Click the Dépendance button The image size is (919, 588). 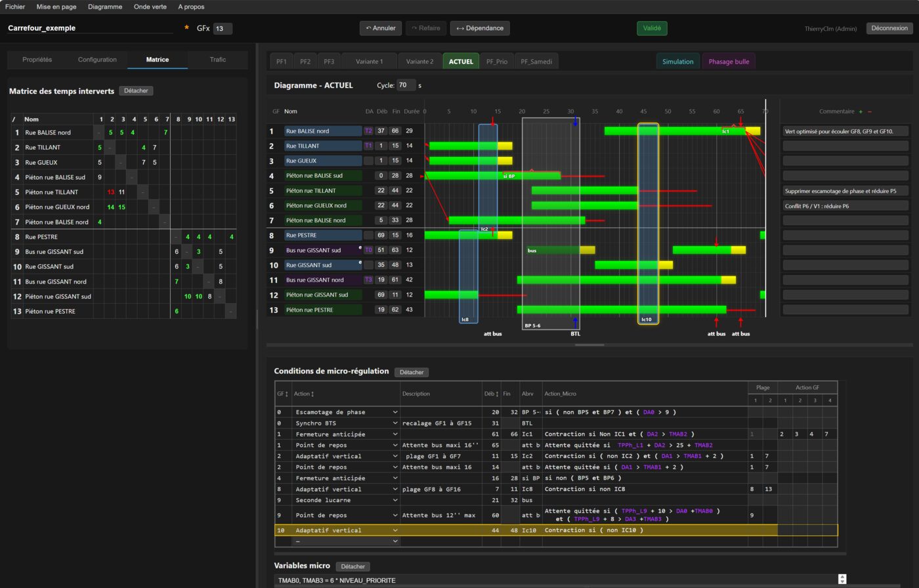click(480, 28)
